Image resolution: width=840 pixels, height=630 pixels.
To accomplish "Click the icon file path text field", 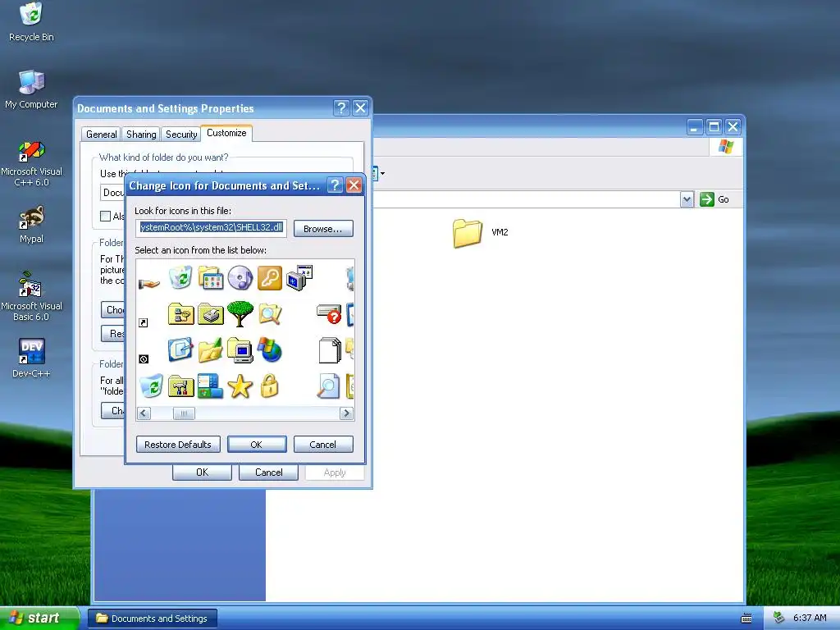I will [211, 228].
